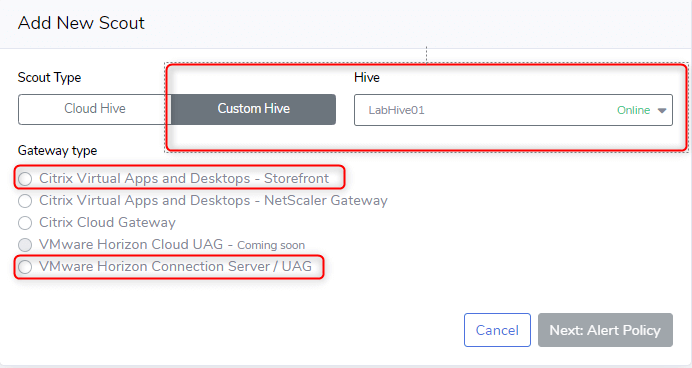Click the Cancel button

coord(497,330)
